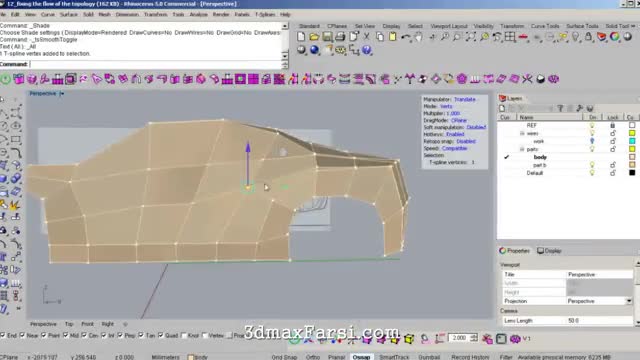Toggle the Mid osnap checkbox
Viewport: 640px width, 360px height.
[66, 335]
